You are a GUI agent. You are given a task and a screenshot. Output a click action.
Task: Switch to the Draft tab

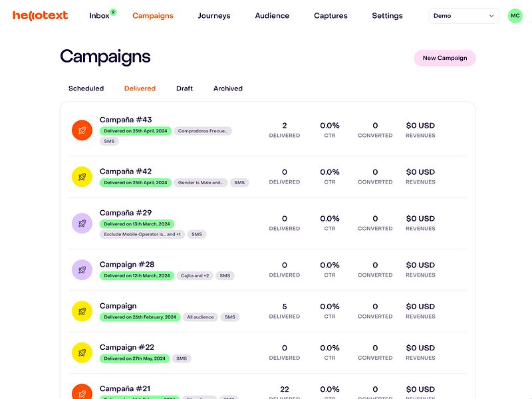184,88
